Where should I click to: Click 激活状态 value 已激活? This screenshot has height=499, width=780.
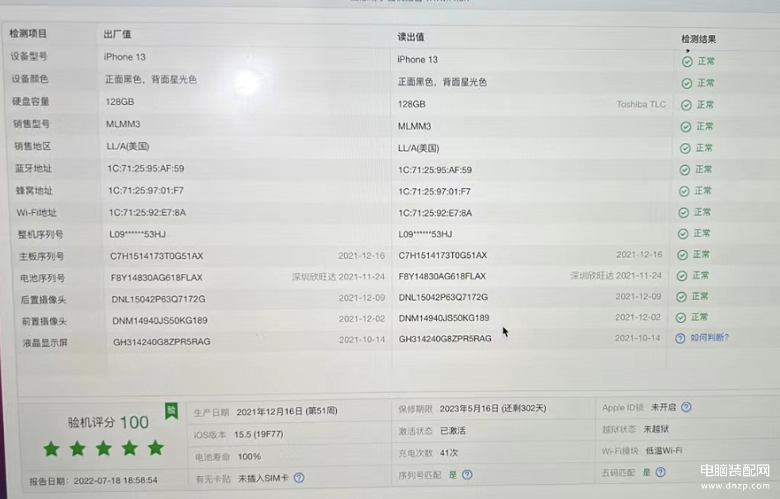[x=453, y=431]
